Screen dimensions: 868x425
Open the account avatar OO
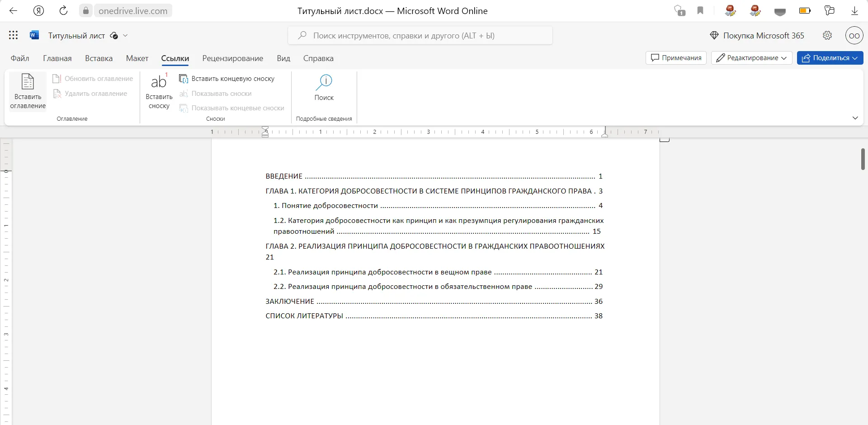(854, 35)
